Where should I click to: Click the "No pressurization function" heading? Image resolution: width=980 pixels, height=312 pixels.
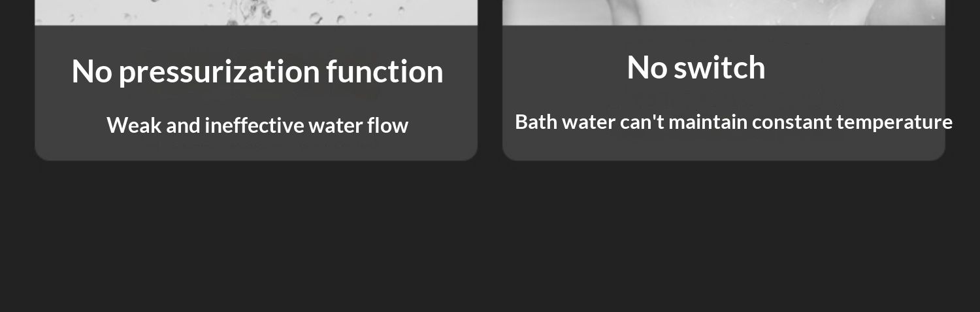pyautogui.click(x=257, y=71)
